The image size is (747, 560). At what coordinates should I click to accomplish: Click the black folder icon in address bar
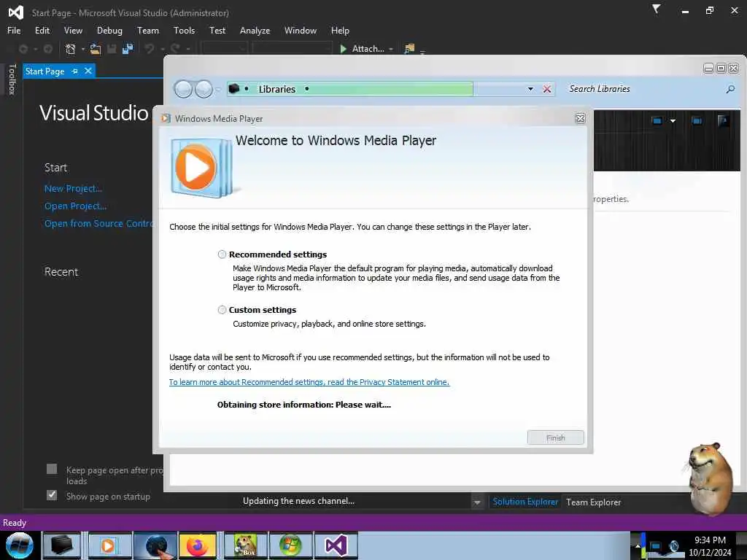click(234, 88)
